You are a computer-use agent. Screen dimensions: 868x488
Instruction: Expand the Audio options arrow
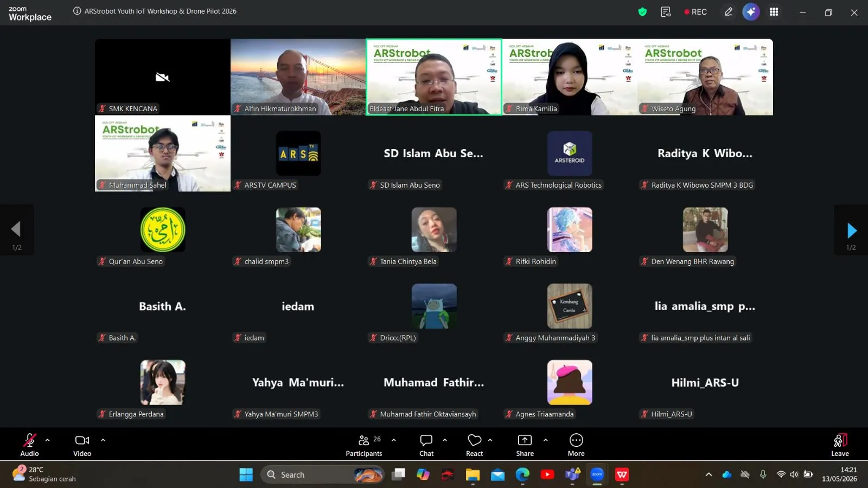pyautogui.click(x=47, y=440)
